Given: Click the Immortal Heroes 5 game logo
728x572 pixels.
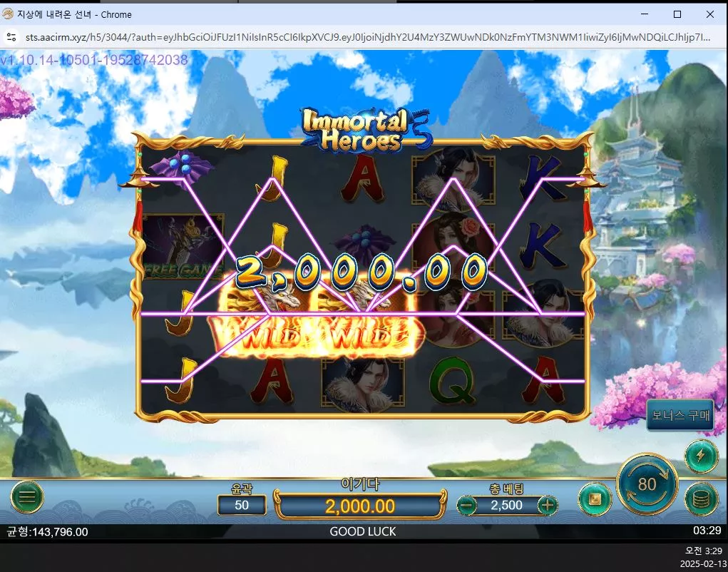Looking at the screenshot, I should coord(366,130).
